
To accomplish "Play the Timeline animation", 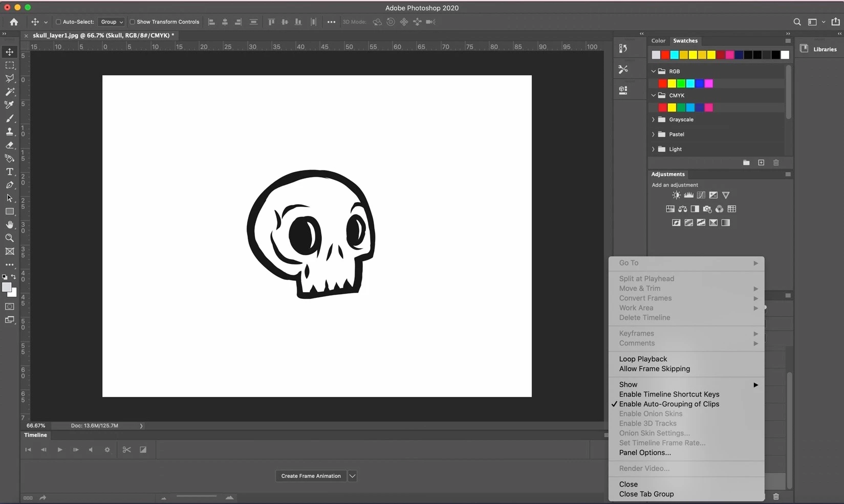I will coord(60,450).
